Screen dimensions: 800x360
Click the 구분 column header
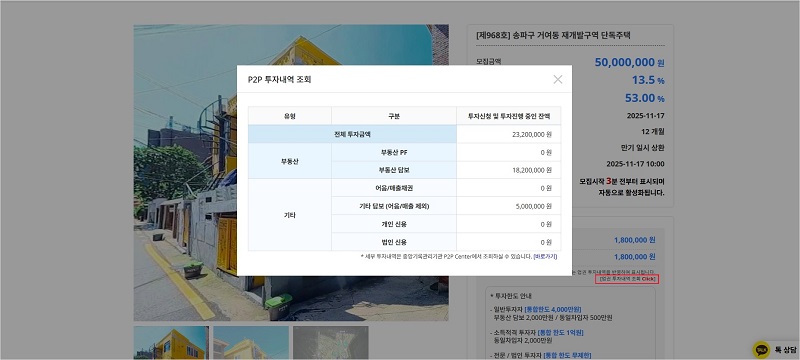pos(394,116)
